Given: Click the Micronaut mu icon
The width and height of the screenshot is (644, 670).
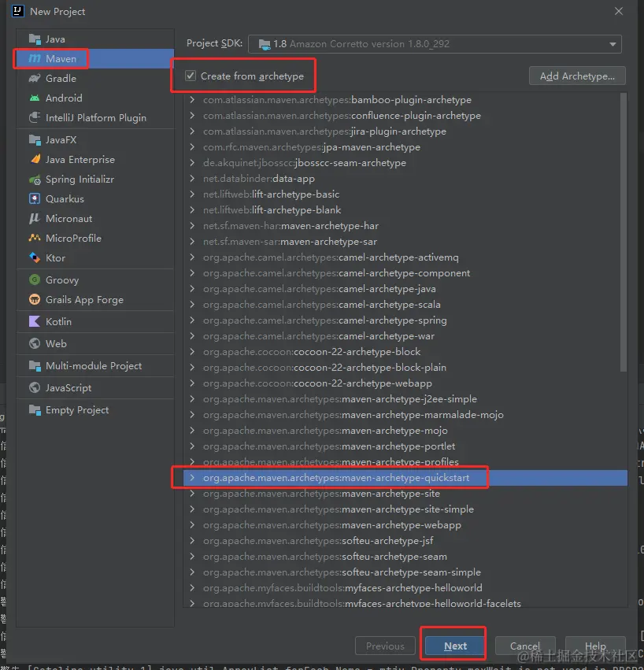Looking at the screenshot, I should pos(35,218).
